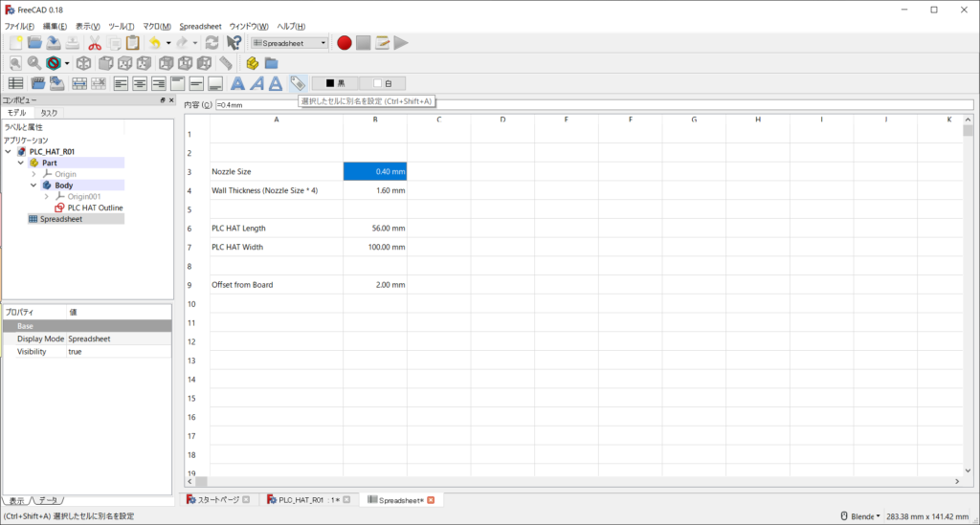Click the set alias tag icon
Image resolution: width=980 pixels, height=525 pixels.
coord(297,84)
